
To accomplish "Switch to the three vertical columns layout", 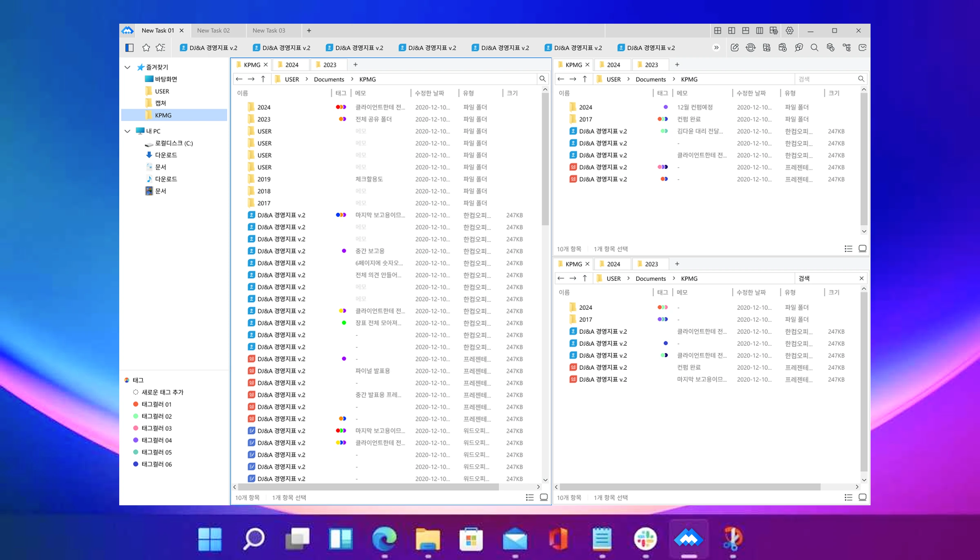I will [759, 31].
